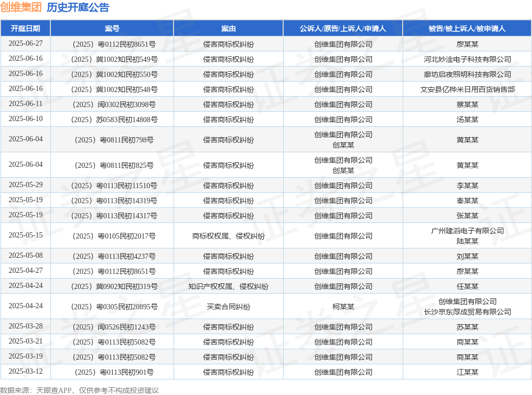Click defendant 张某某

(467, 216)
